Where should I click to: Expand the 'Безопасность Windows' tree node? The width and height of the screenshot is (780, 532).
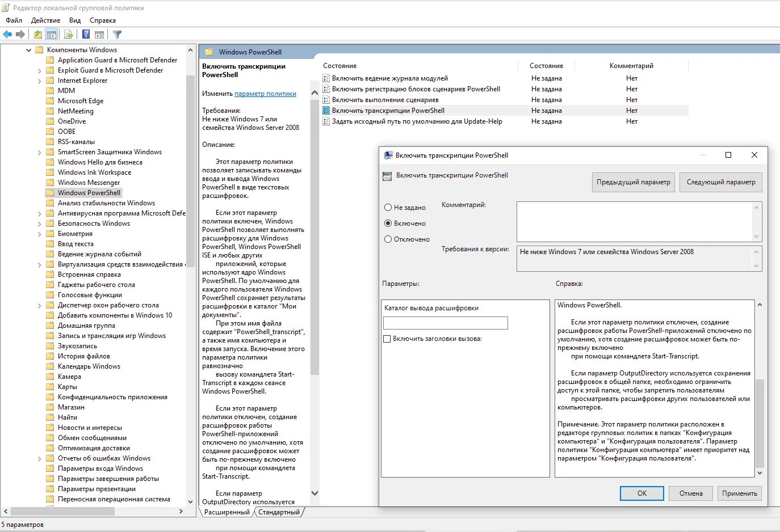[x=39, y=224]
